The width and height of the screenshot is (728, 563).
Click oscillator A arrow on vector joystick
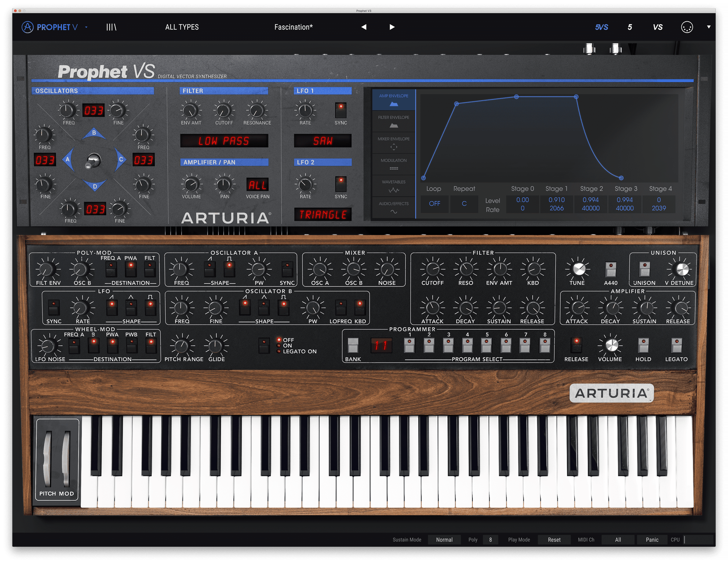(67, 160)
